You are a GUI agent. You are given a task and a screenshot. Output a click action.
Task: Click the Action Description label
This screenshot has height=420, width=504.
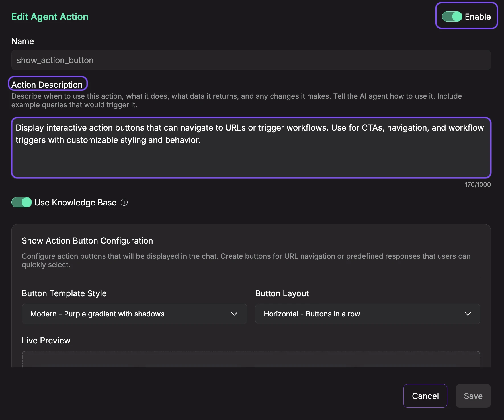pyautogui.click(x=47, y=84)
